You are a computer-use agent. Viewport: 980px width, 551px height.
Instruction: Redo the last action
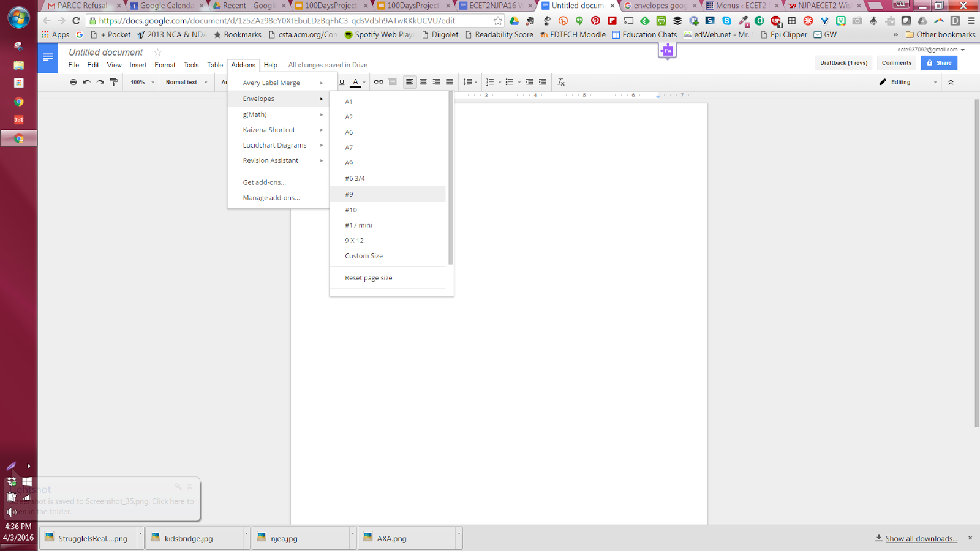(100, 82)
